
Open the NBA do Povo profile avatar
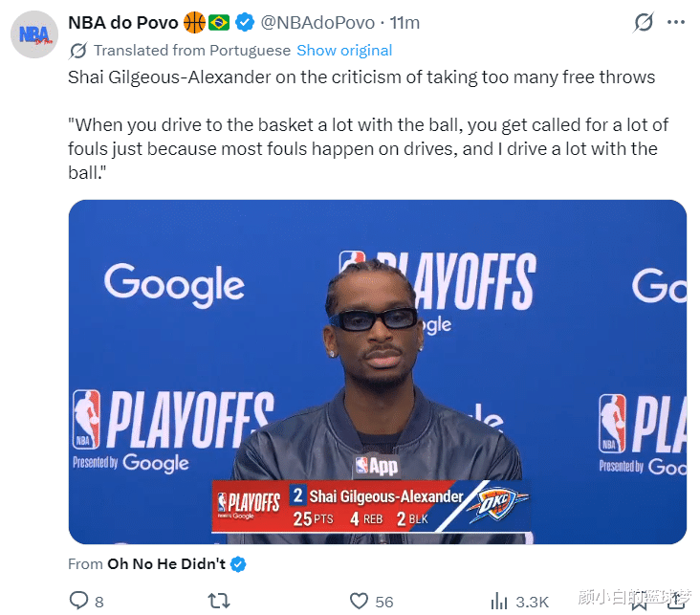click(34, 37)
